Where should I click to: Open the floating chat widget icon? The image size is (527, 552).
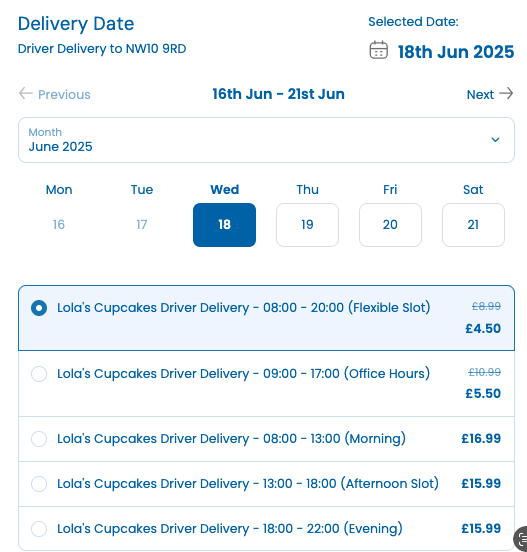pos(521,539)
